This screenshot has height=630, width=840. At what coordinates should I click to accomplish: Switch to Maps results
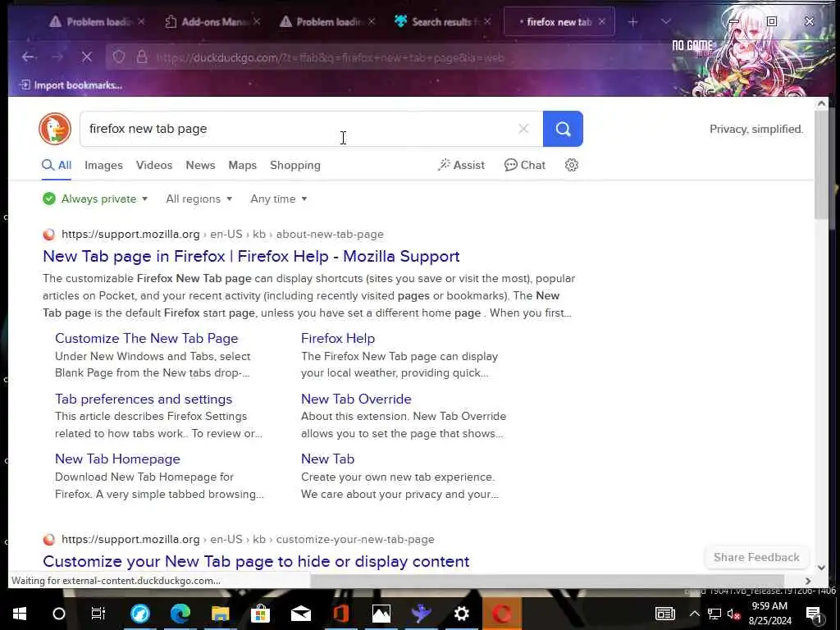pos(243,165)
